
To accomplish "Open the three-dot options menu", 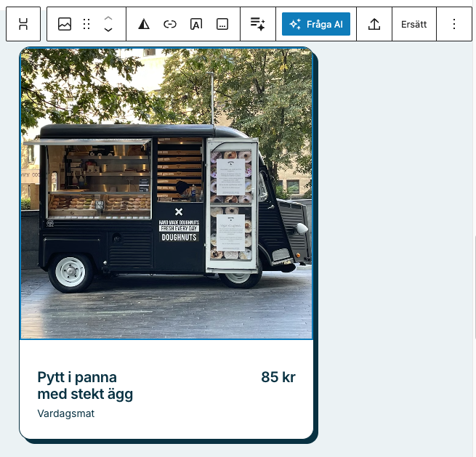I will [x=454, y=24].
